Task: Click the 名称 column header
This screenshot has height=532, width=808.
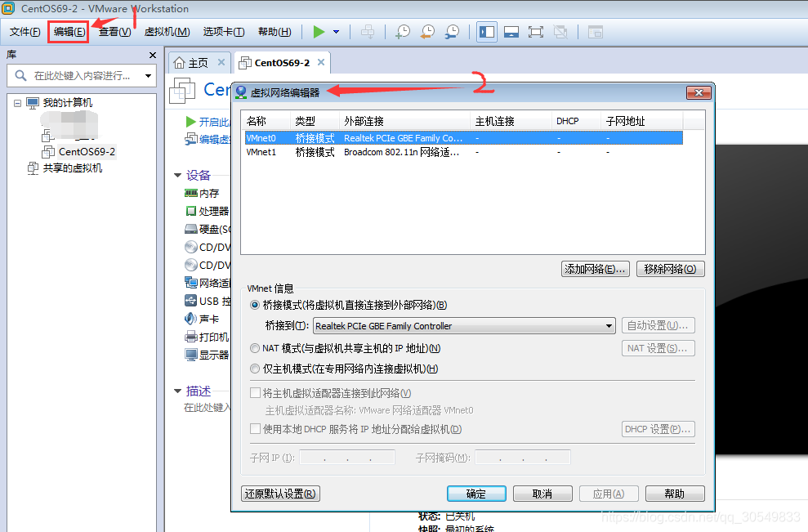Action: coord(267,121)
